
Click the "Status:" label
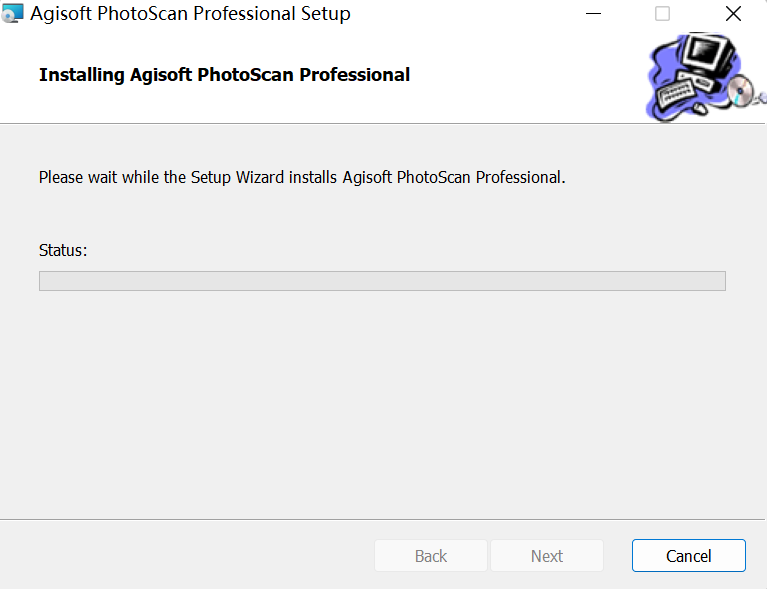[63, 250]
